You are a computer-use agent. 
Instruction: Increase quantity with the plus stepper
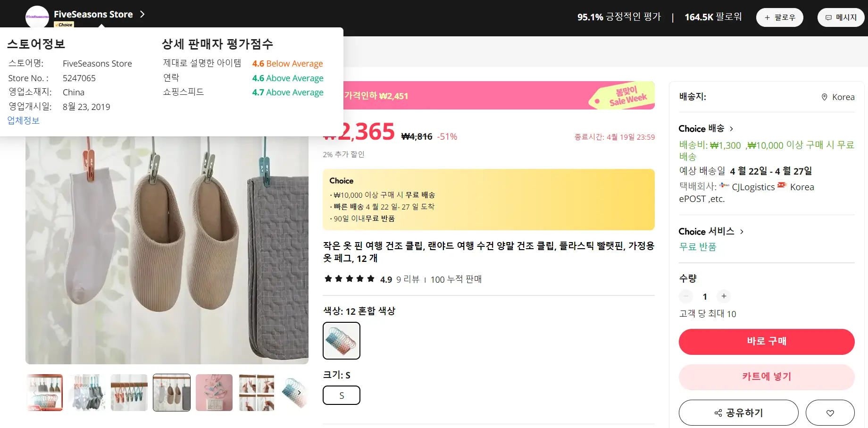click(x=724, y=296)
